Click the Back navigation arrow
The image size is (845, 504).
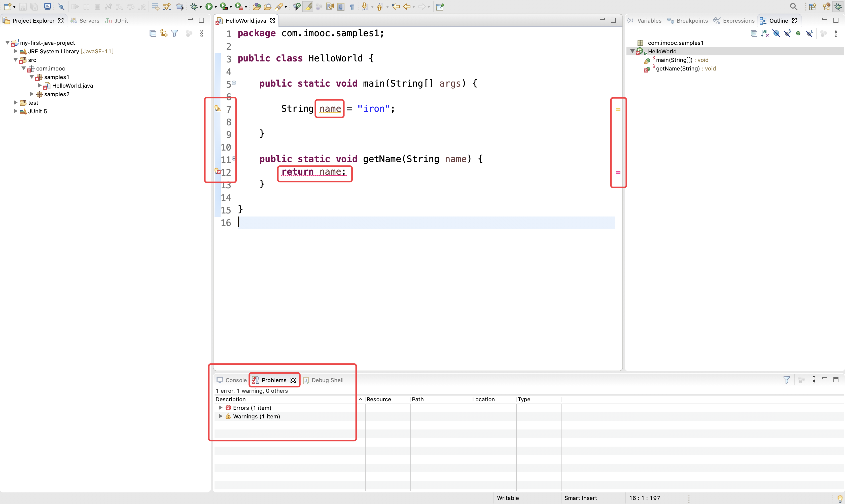tap(407, 7)
